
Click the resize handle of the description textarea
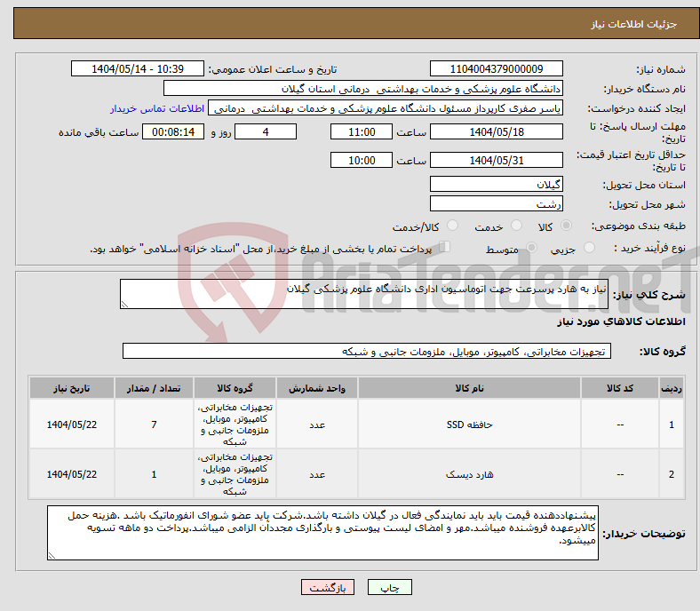point(124,304)
